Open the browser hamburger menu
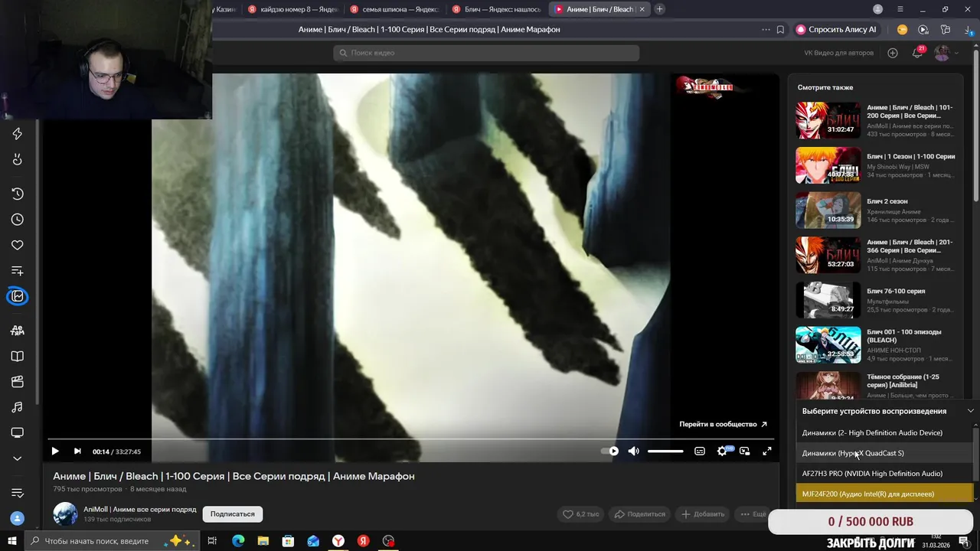Viewport: 980px width, 551px height. click(x=900, y=9)
